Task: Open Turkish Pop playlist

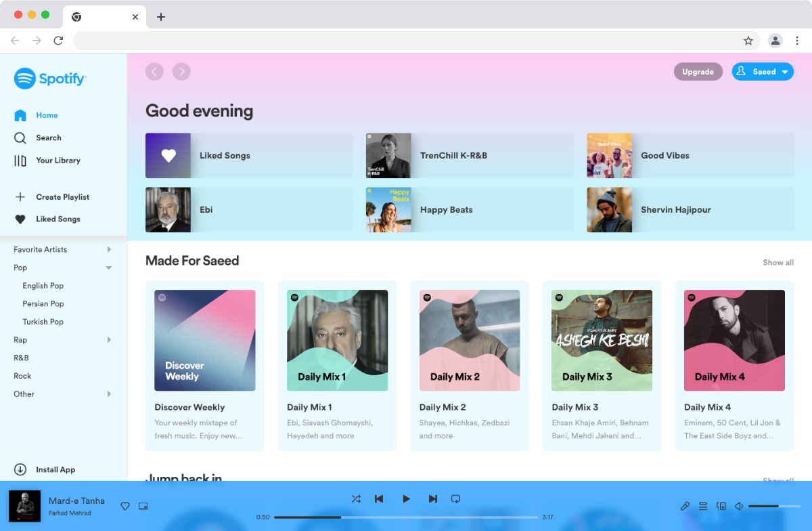Action: tap(43, 322)
